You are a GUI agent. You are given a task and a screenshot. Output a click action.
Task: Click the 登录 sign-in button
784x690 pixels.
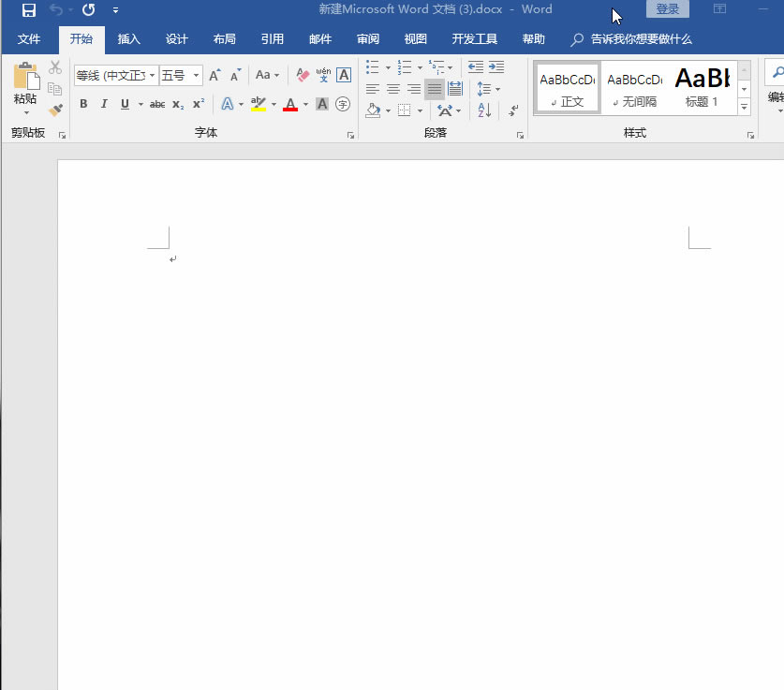[667, 9]
